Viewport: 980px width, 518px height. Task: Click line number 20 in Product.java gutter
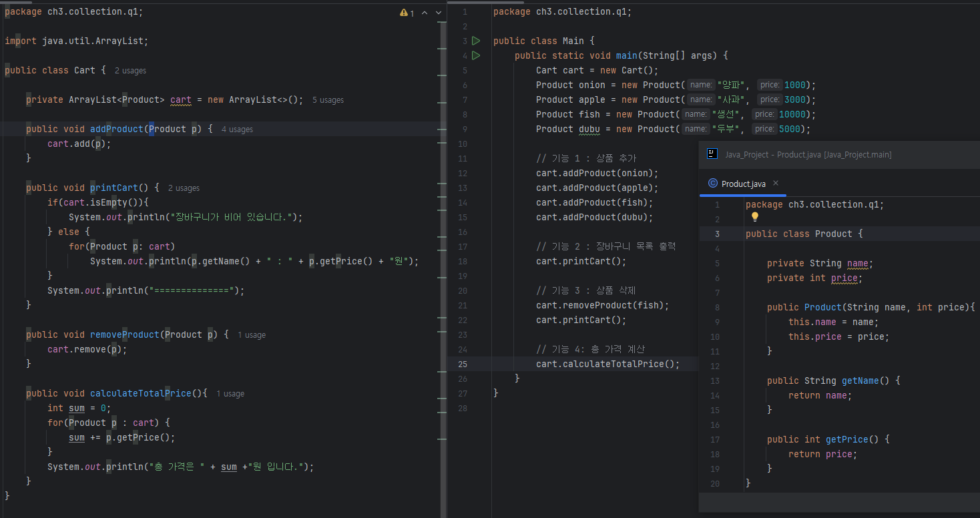715,483
